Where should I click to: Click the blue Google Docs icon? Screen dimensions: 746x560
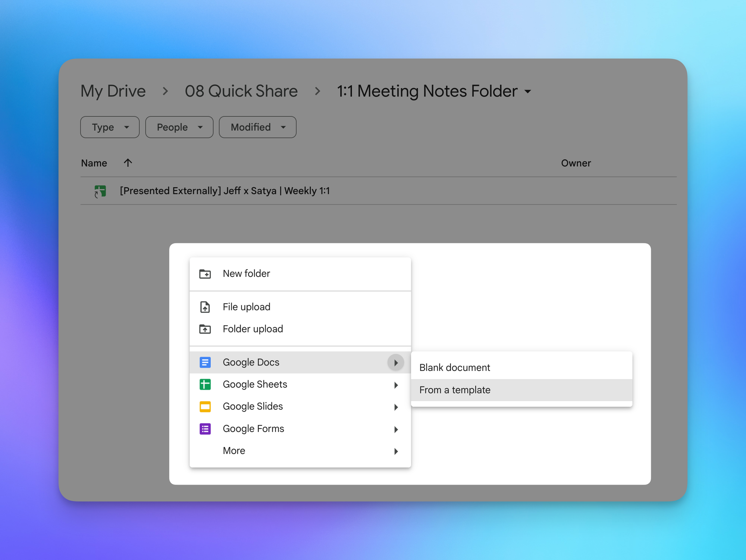coord(205,362)
